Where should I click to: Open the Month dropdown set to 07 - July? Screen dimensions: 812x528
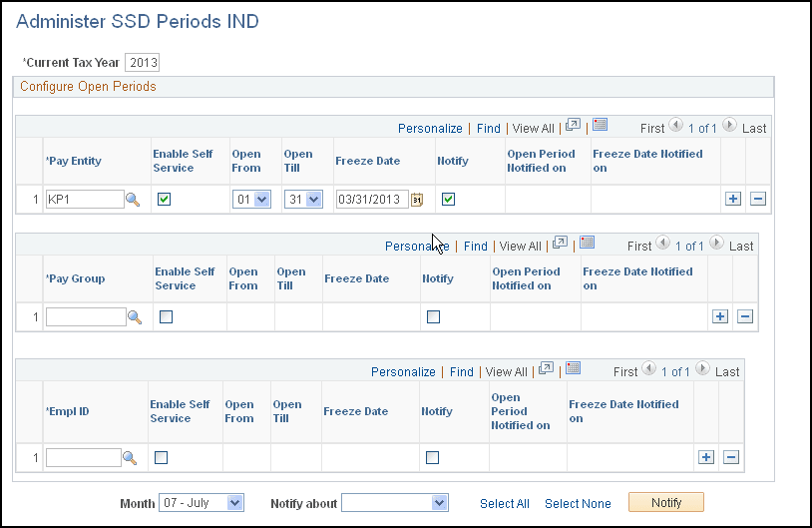click(202, 503)
